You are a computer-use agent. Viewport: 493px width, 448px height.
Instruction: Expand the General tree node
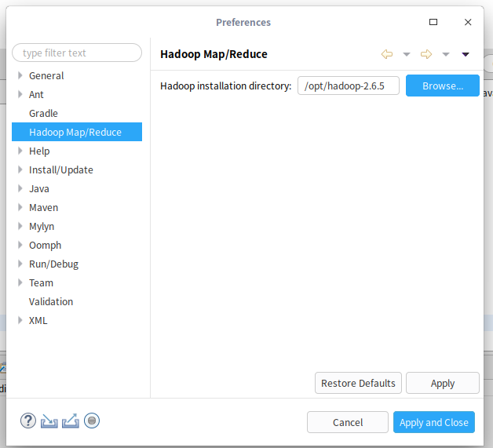(20, 75)
